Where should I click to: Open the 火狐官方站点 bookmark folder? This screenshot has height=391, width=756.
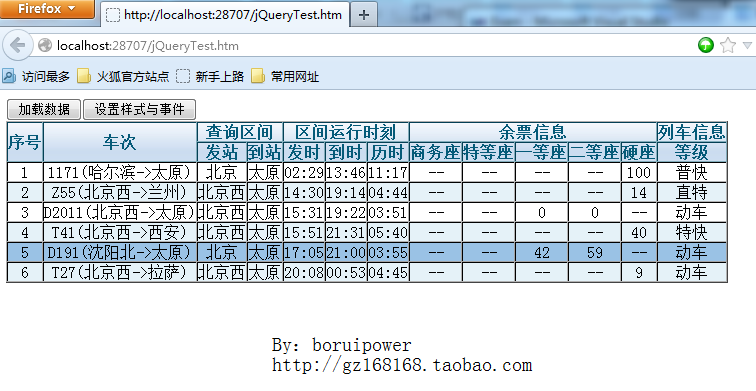(123, 76)
